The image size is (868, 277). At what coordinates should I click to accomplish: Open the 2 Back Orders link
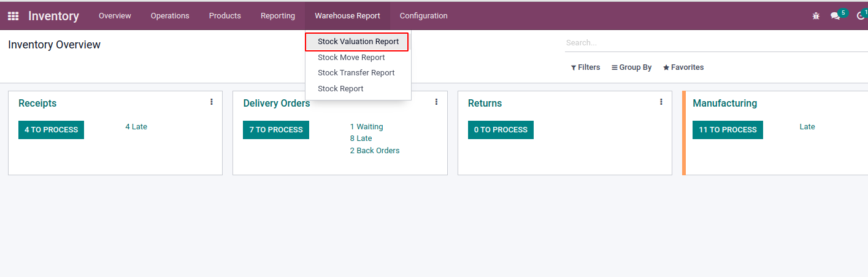(374, 151)
